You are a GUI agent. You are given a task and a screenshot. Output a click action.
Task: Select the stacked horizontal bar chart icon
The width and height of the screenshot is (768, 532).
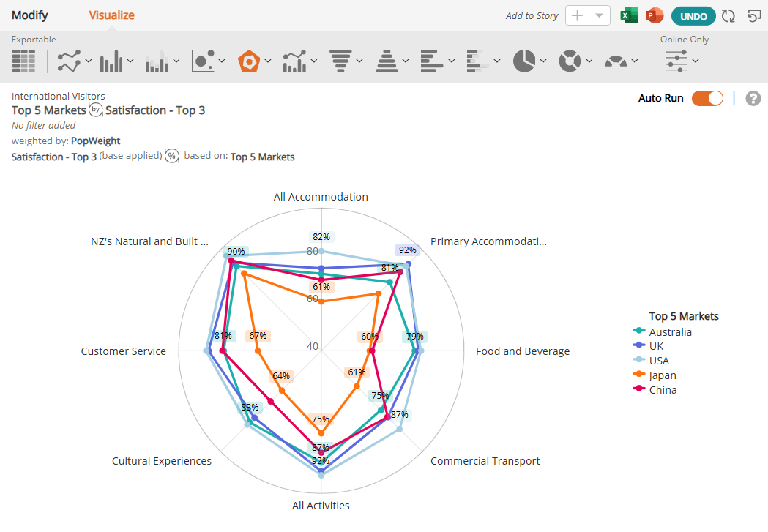(x=478, y=61)
